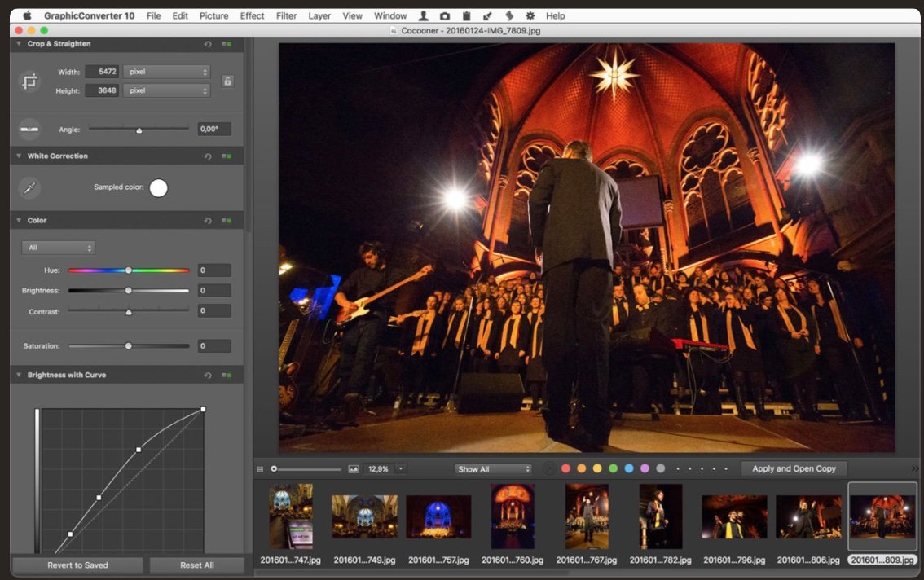Image resolution: width=924 pixels, height=580 pixels.
Task: Open the Filter menu
Action: click(x=286, y=16)
